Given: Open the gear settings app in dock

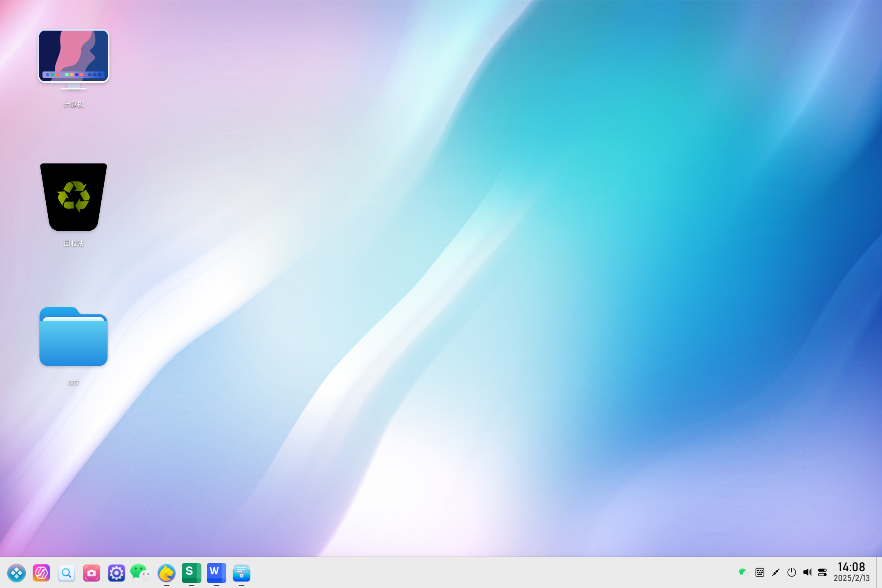Looking at the screenshot, I should pos(116,573).
